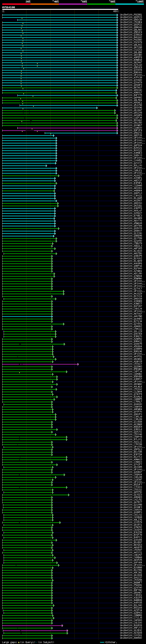Select hit label UniRef100_Q4KFL0
This screenshot has height=644, width=146.
click(x=131, y=193)
